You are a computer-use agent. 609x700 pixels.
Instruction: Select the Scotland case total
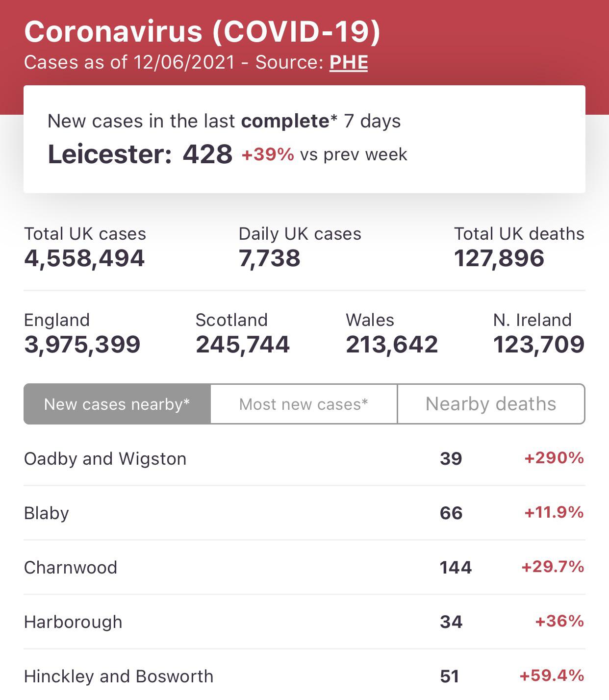[x=243, y=345]
